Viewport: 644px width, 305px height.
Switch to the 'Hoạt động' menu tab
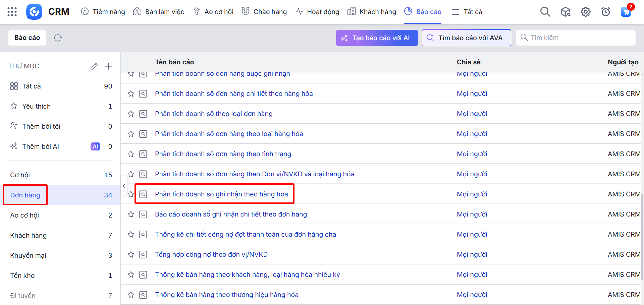coord(317,12)
